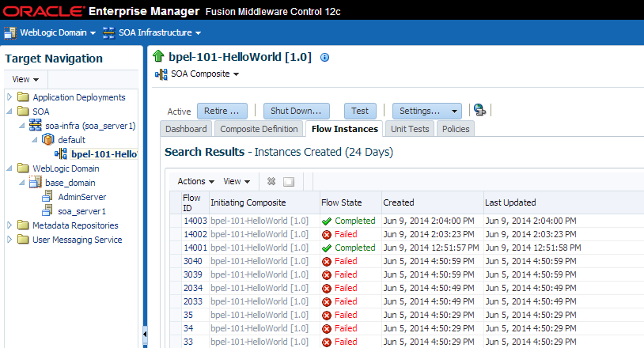Switch to the Composite Definition tab
The height and width of the screenshot is (348, 644).
click(259, 129)
